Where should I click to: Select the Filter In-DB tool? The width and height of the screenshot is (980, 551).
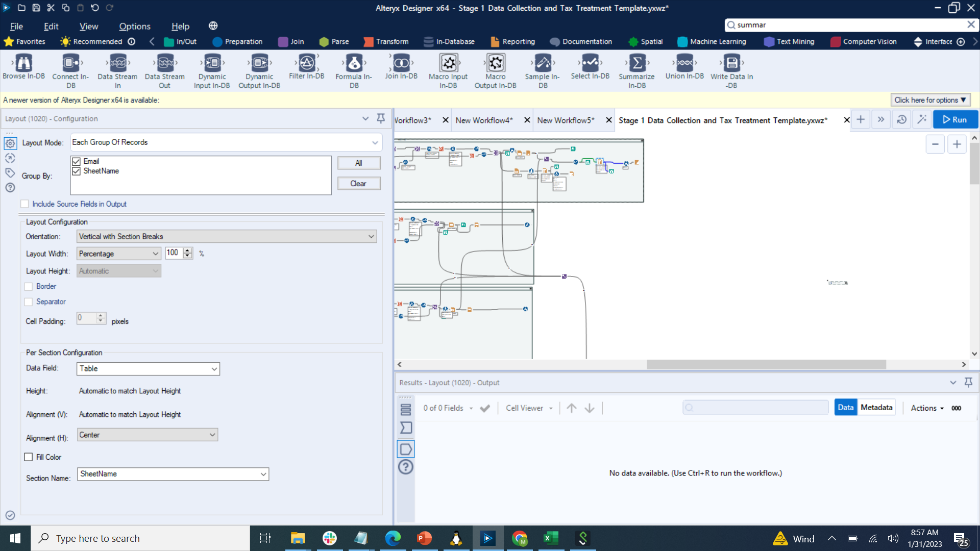(x=306, y=66)
